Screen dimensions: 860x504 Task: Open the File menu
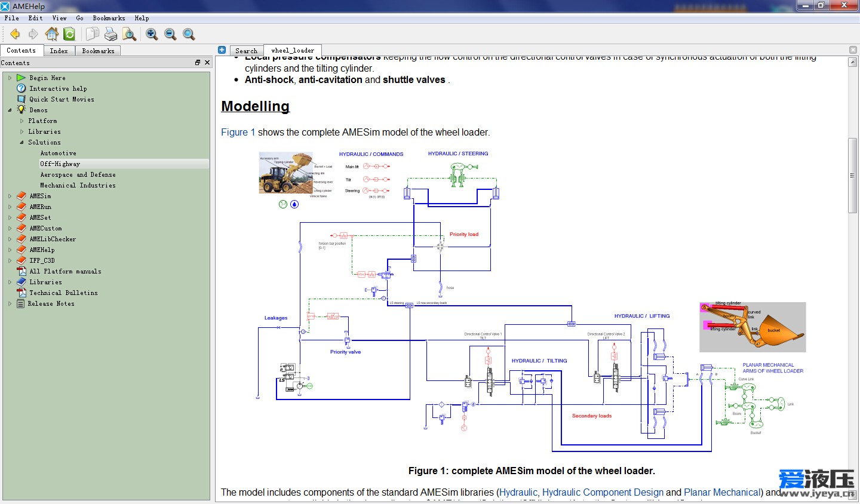coord(12,18)
